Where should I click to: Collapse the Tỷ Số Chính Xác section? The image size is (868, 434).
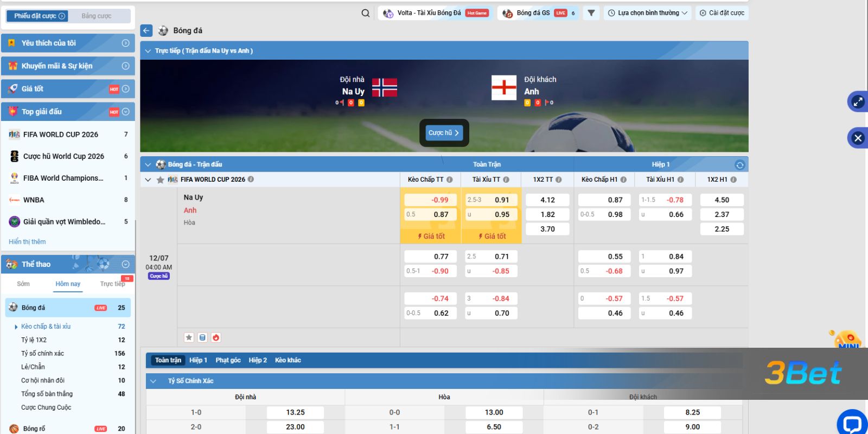153,381
